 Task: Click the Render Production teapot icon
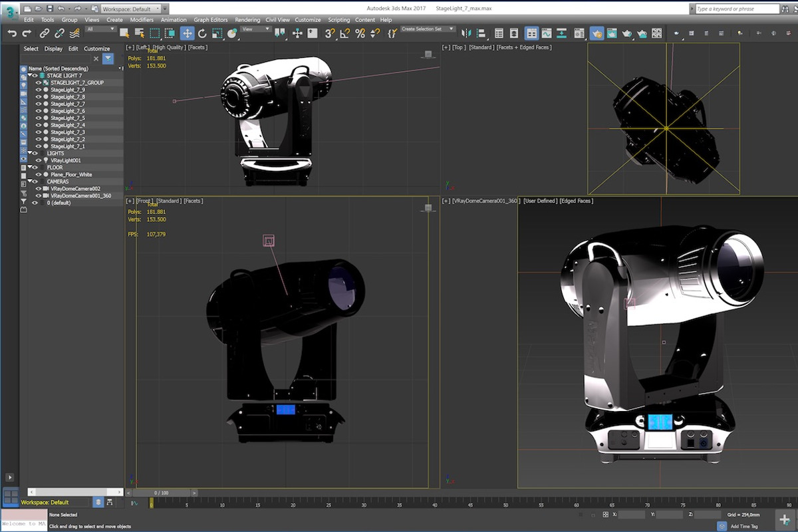pyautogui.click(x=626, y=33)
